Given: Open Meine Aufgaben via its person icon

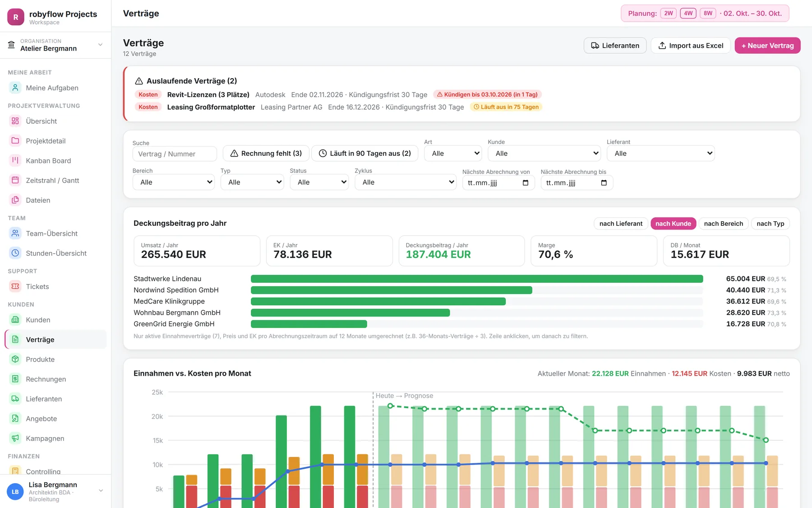Looking at the screenshot, I should tap(15, 88).
